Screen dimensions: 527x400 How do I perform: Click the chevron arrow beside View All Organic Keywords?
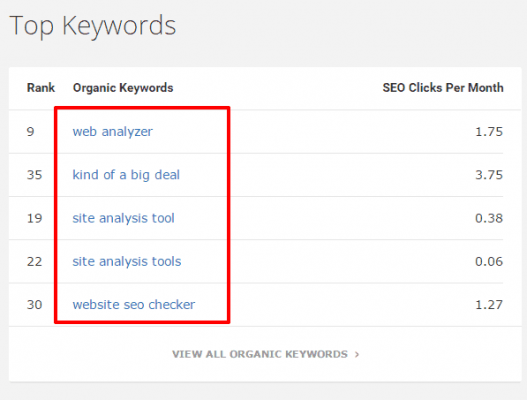[x=357, y=354]
